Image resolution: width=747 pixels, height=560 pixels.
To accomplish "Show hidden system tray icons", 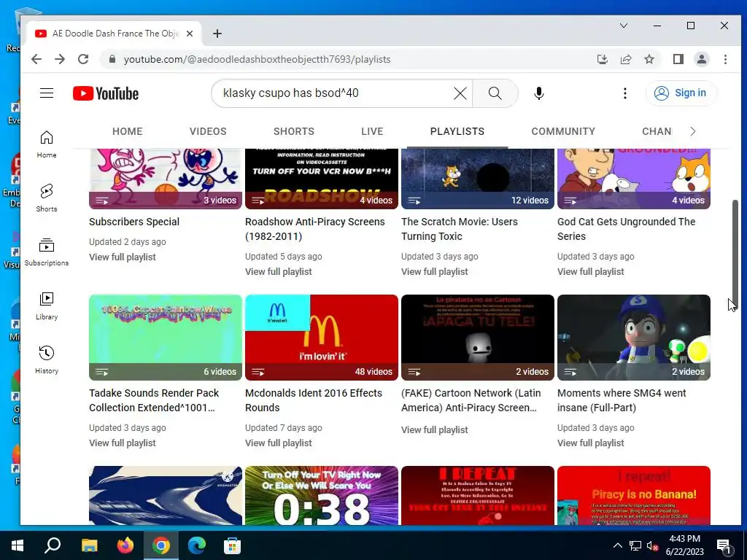I will pyautogui.click(x=617, y=545).
